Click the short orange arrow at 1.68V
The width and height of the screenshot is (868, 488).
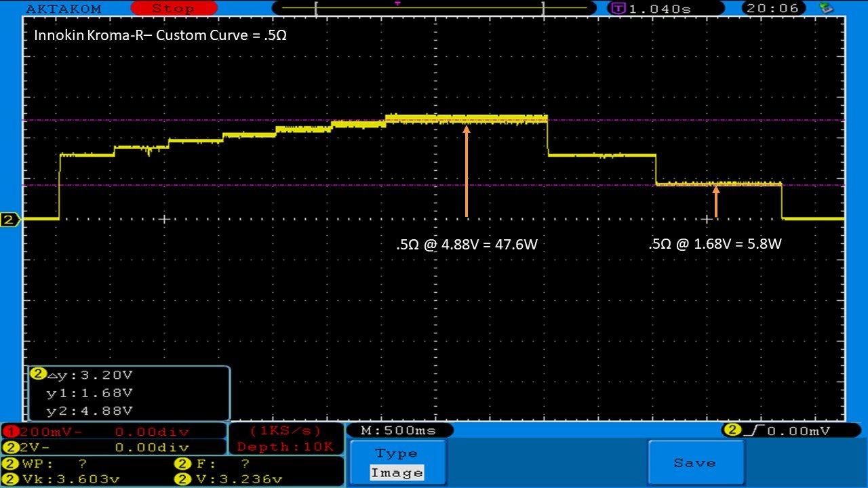(x=715, y=201)
